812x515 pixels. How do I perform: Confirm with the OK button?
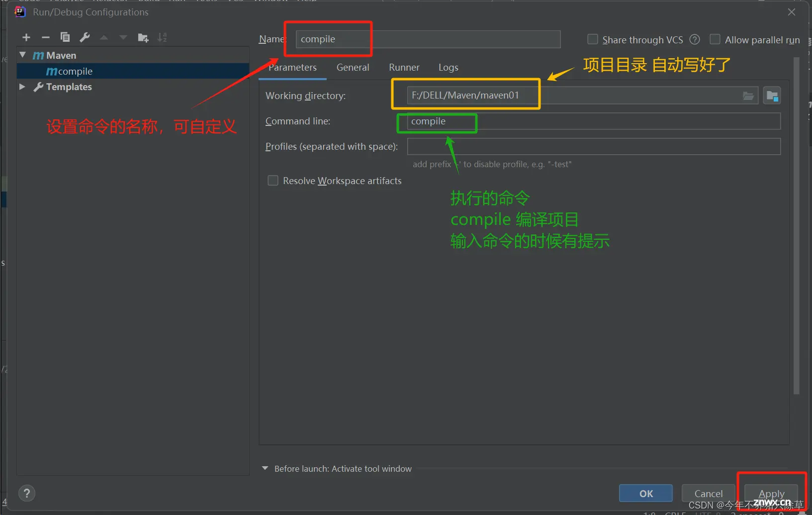(646, 493)
